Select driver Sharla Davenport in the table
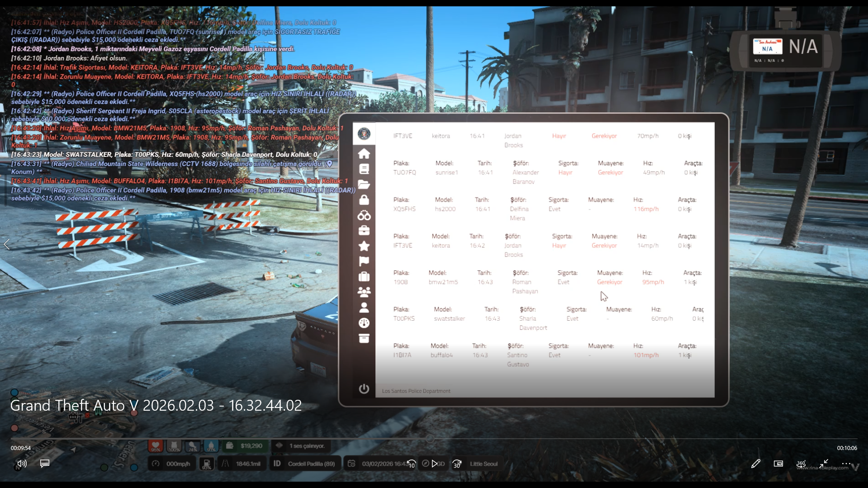The height and width of the screenshot is (488, 868). coord(533,323)
